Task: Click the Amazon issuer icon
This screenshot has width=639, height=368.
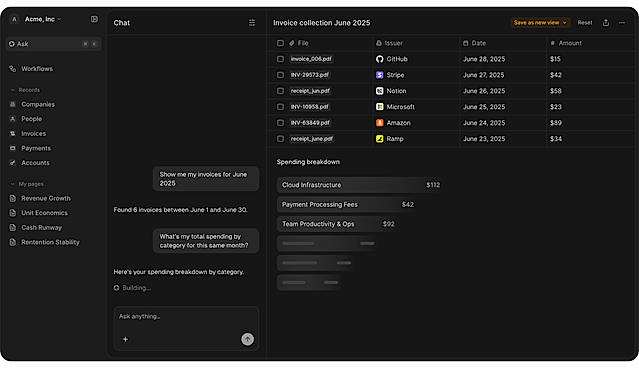Action: [x=379, y=123]
